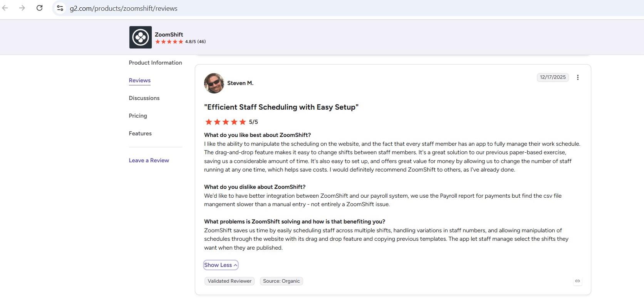Open the Product Information section
This screenshot has width=644, height=300.
point(155,63)
